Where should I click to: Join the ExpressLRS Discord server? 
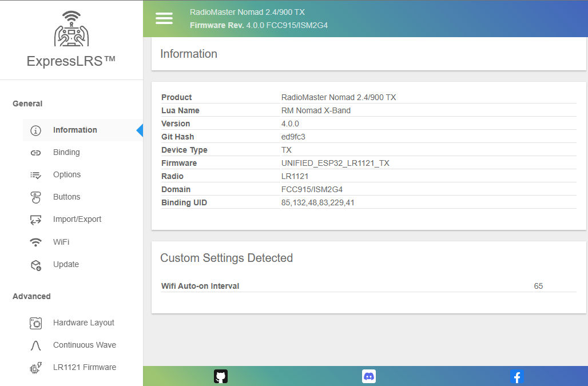[x=368, y=376]
